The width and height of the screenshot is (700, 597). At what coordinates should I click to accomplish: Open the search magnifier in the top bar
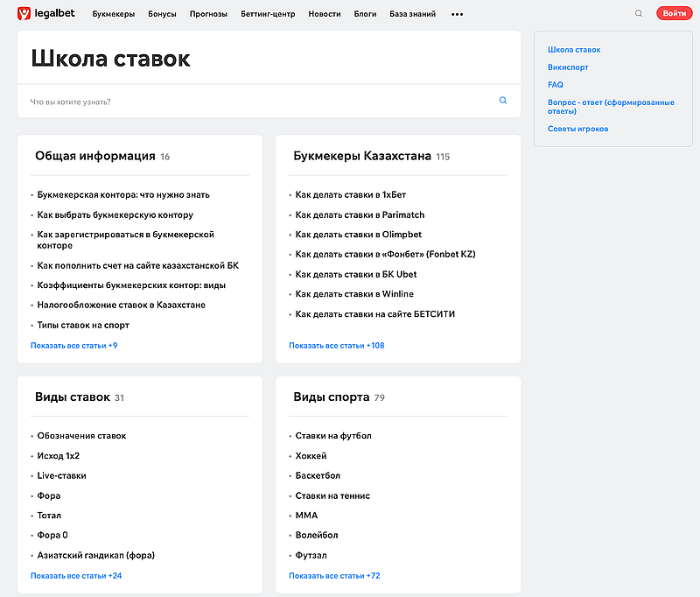coord(639,13)
